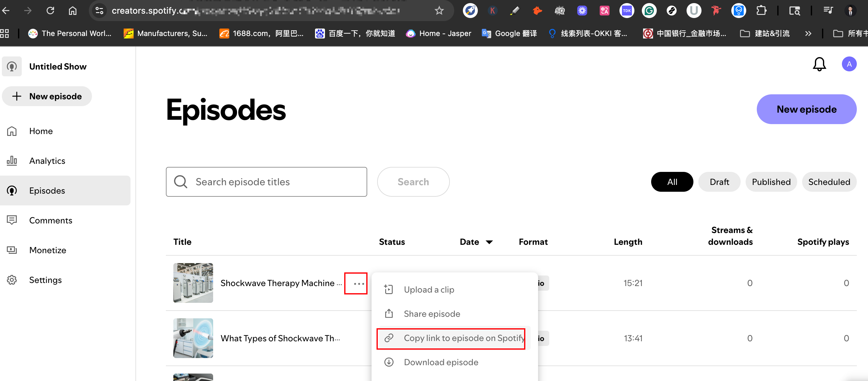Open the Google 翻译 bookmark

click(x=509, y=33)
